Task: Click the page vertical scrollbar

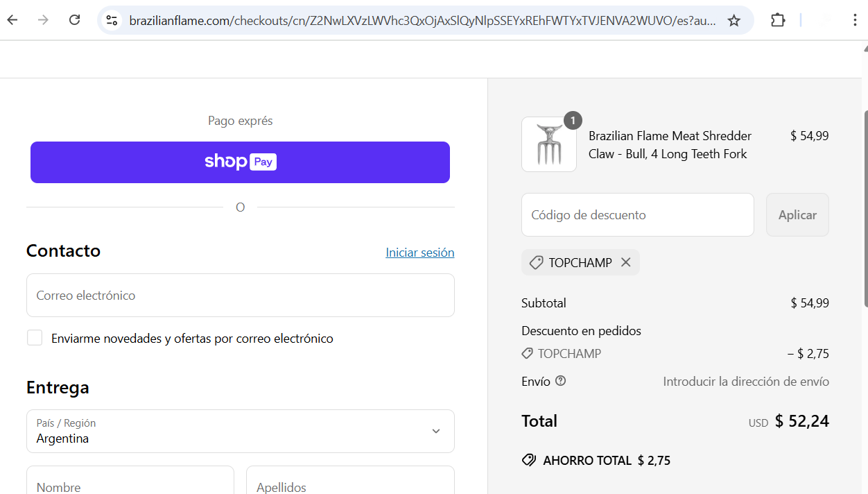Action: (865, 208)
